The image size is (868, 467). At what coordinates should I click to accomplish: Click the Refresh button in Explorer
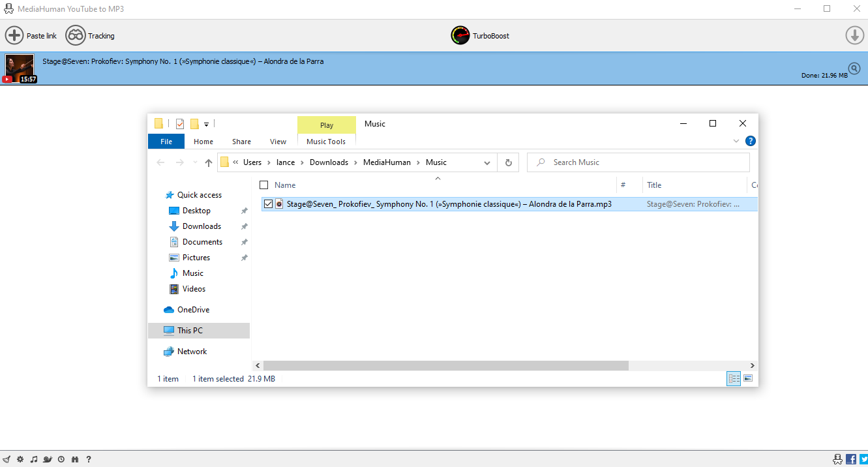509,162
